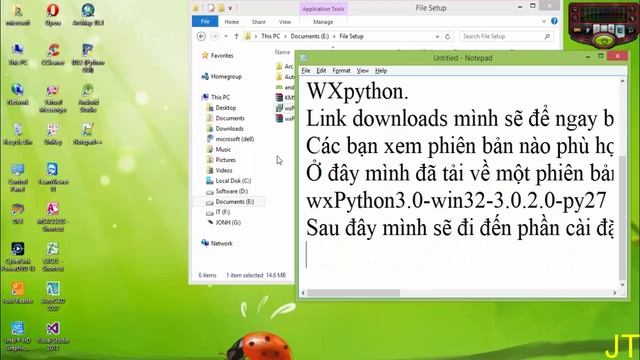This screenshot has width=640, height=360.
Task: Select Desktop under This PC in navigation pane
Action: (221, 108)
